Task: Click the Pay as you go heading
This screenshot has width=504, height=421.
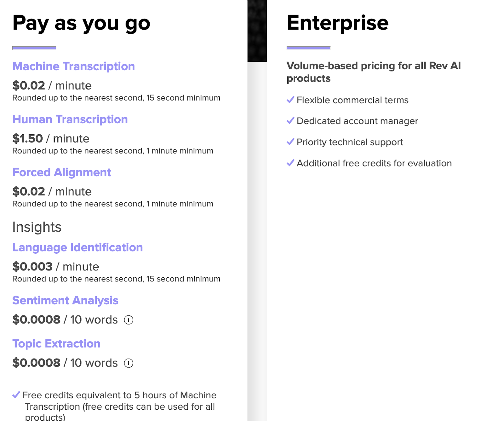Action: (x=81, y=23)
